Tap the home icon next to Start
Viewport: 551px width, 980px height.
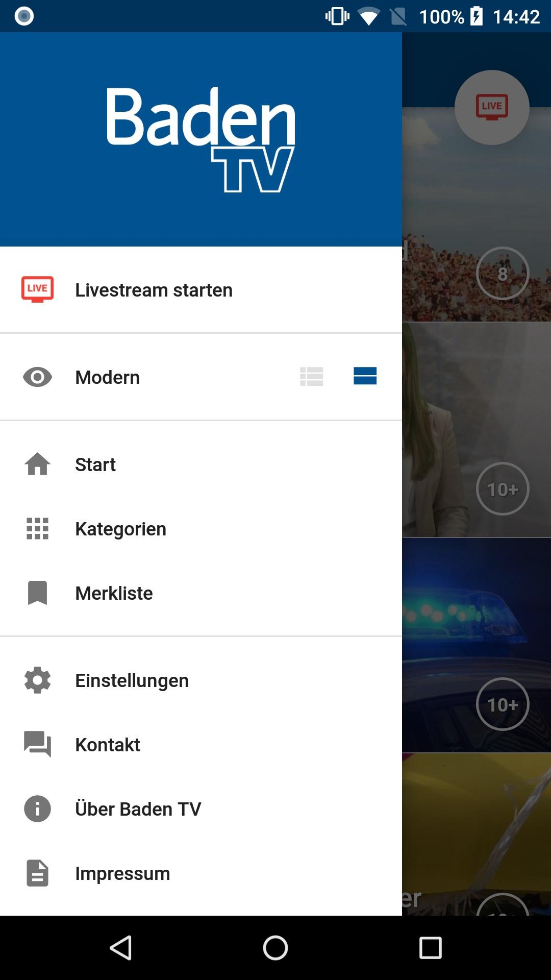(x=37, y=464)
